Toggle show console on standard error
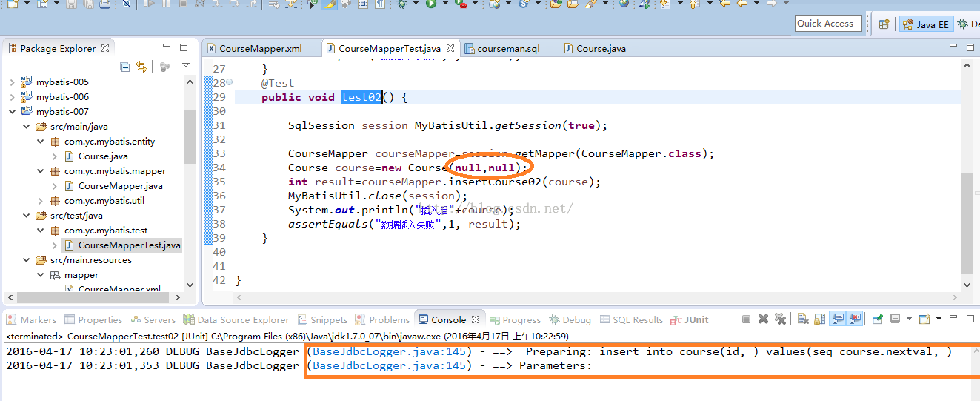Viewport: 980px width, 401px height. coord(856,319)
